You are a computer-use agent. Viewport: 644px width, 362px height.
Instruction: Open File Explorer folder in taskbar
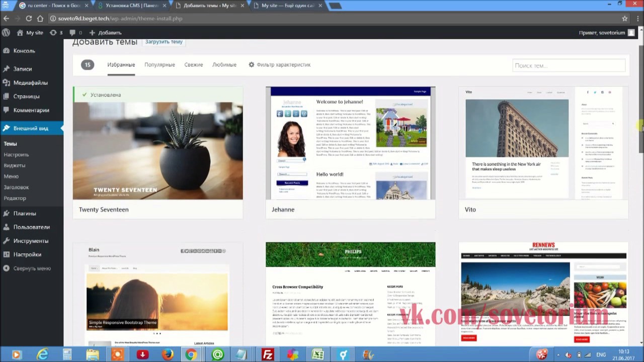point(93,355)
